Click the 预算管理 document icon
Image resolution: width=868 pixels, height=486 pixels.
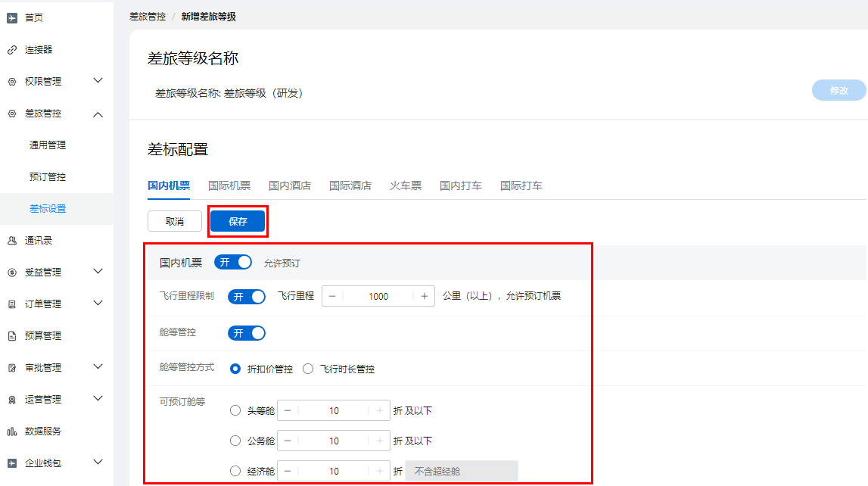pos(11,336)
